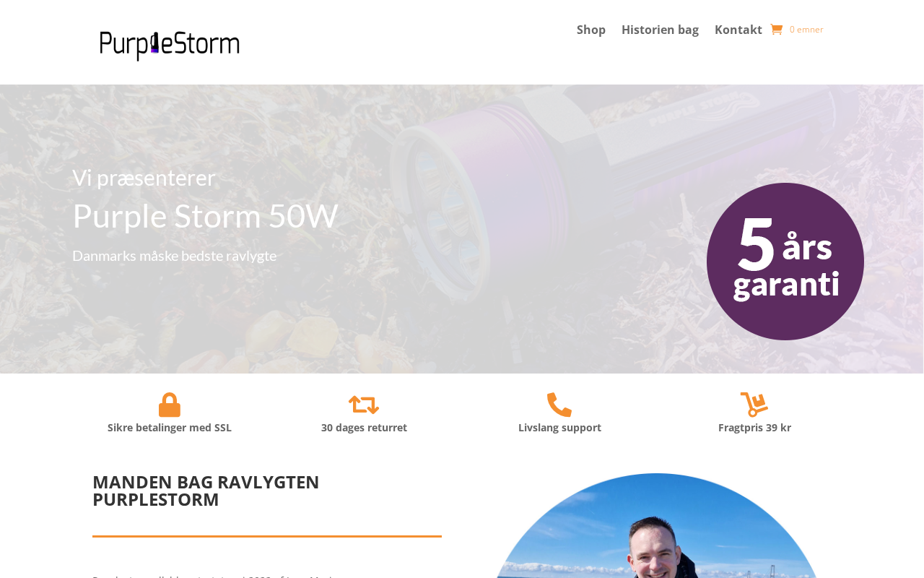Screen dimensions: 924x578
Task: Click the man's circular portrait photo
Action: coord(657,526)
